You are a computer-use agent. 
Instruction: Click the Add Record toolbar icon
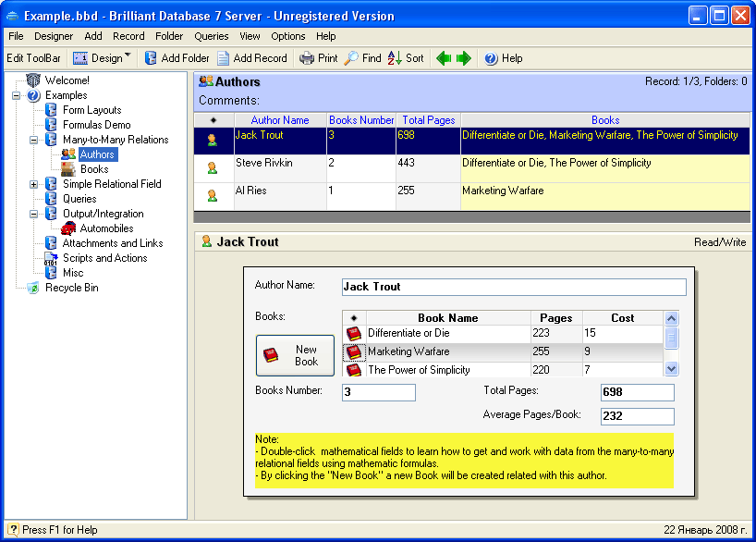(223, 58)
